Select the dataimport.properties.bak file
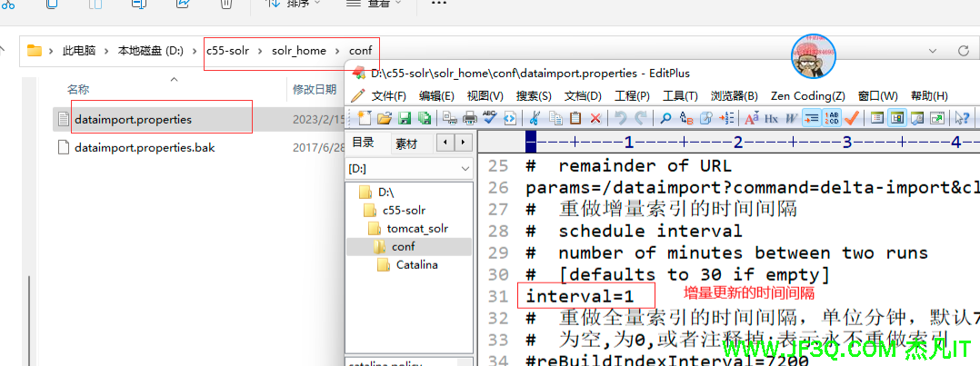The height and width of the screenshot is (366, 980). [x=145, y=147]
